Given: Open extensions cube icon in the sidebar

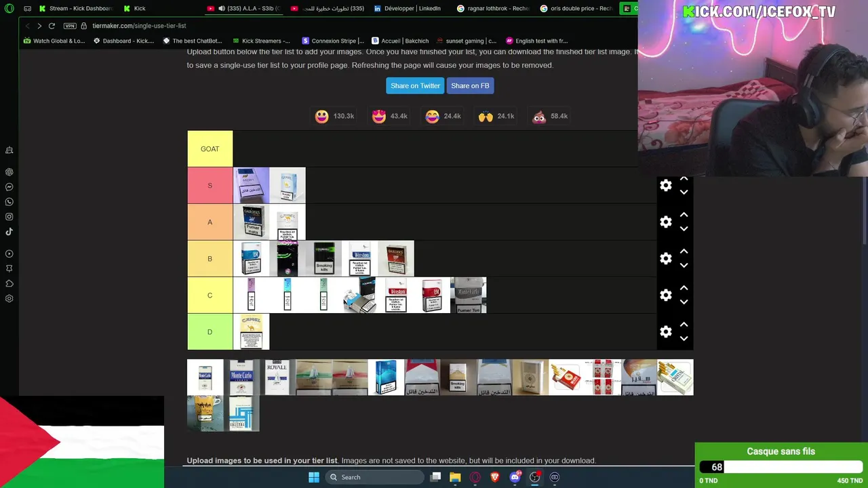Looking at the screenshot, I should [9, 284].
